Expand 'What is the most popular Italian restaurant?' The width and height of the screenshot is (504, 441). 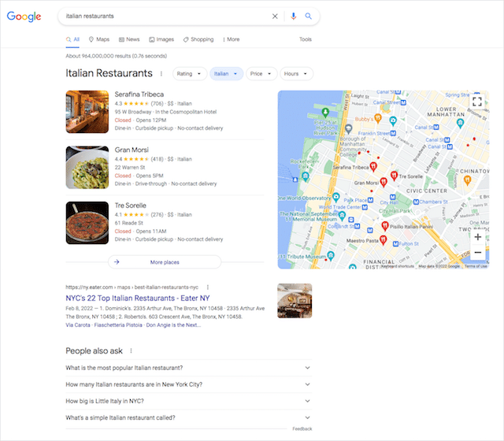(x=188, y=368)
